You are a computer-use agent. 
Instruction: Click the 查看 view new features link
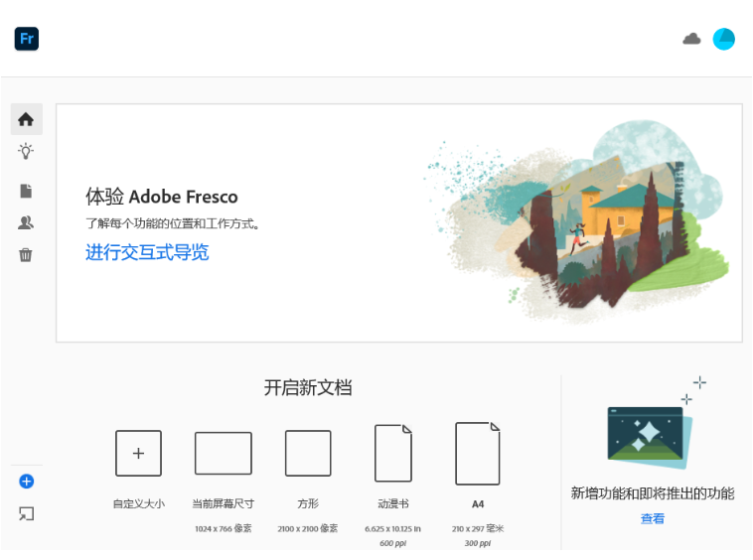(x=653, y=518)
